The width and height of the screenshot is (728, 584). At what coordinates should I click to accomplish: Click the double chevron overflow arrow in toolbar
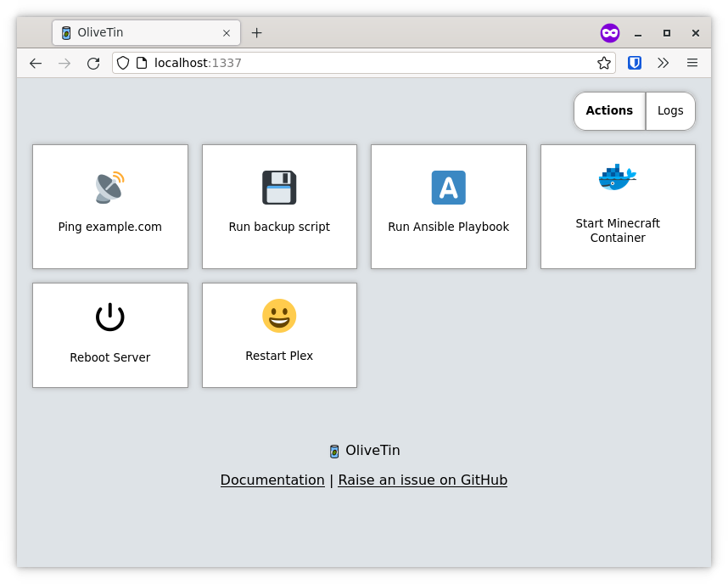click(664, 63)
